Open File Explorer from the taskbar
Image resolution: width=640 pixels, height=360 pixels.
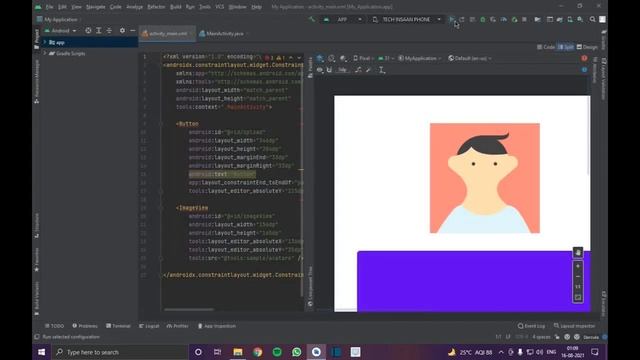coord(238,352)
